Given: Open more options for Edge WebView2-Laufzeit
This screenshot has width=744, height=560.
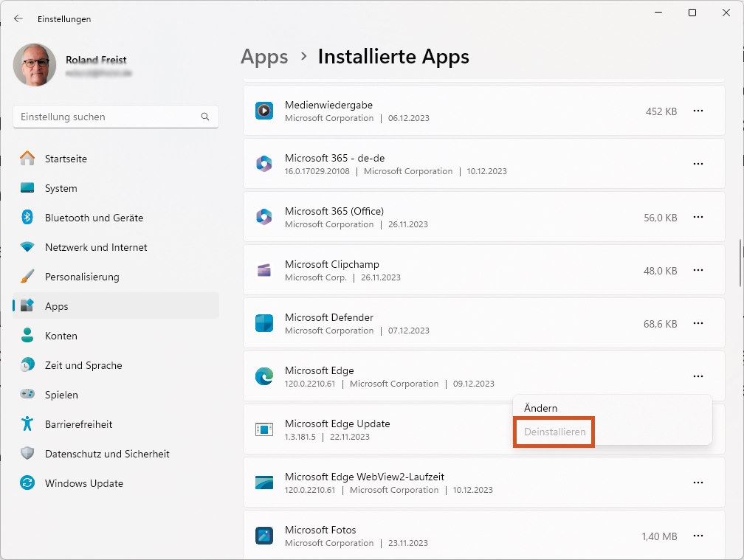Looking at the screenshot, I should 698,483.
